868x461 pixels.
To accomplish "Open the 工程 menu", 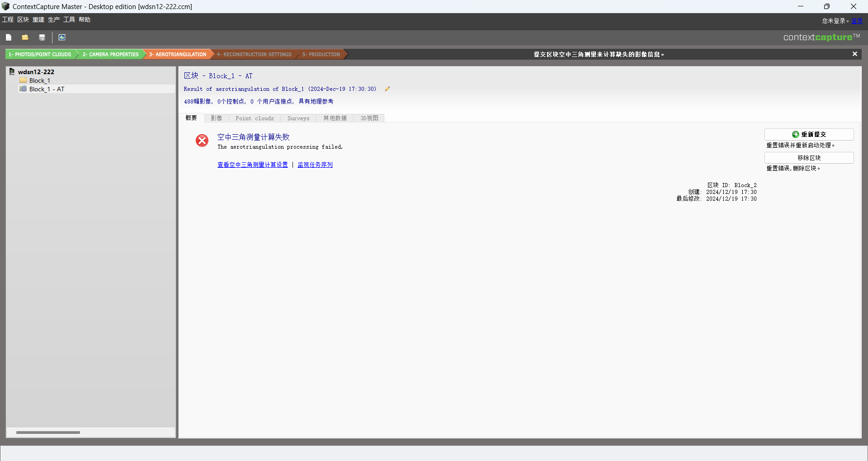I will (8, 19).
